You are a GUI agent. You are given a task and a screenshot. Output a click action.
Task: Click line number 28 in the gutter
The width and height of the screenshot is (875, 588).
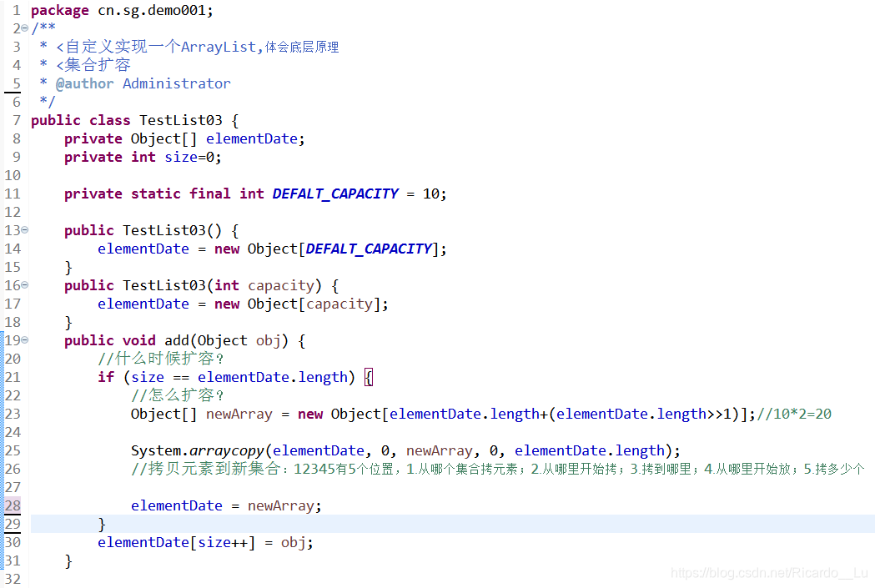pyautogui.click(x=13, y=505)
